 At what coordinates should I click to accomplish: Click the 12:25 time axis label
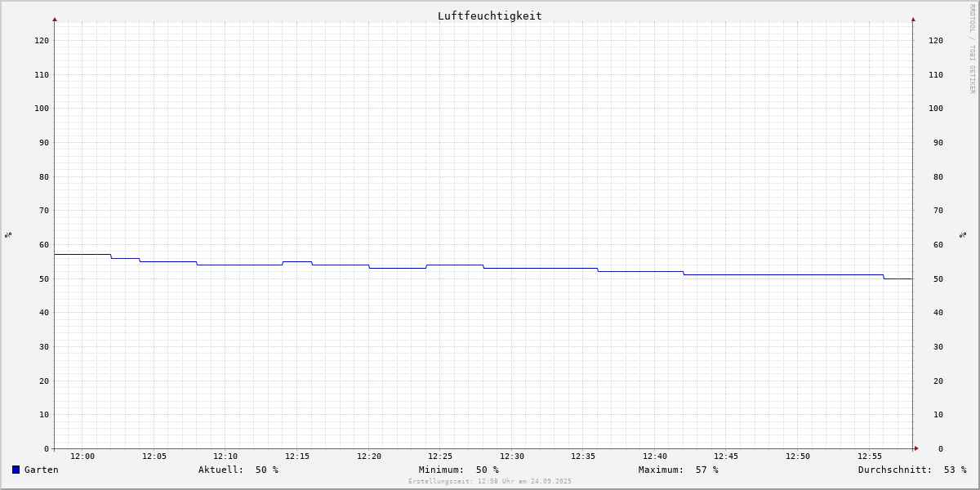(440, 457)
